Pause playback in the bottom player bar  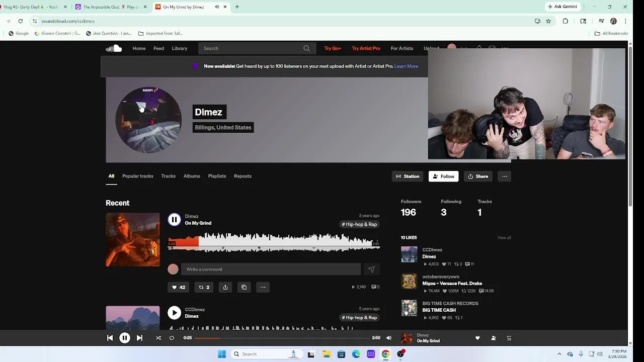click(x=125, y=338)
